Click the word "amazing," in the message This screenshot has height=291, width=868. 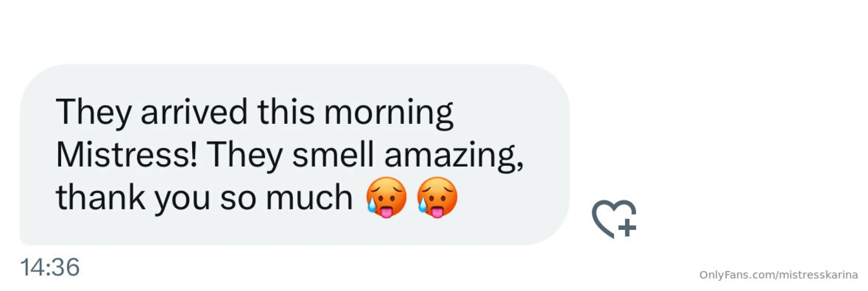tap(454, 157)
